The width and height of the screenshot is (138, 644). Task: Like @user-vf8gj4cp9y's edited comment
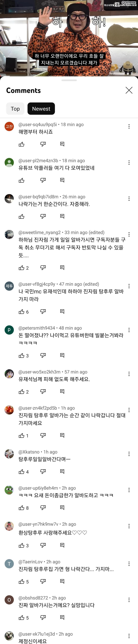(x=21, y=311)
